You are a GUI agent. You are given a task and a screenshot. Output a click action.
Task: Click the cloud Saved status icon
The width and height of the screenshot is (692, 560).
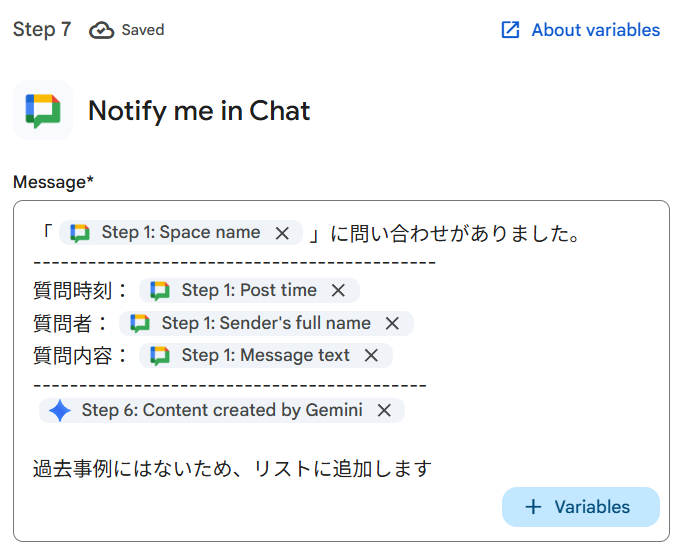coord(102,30)
